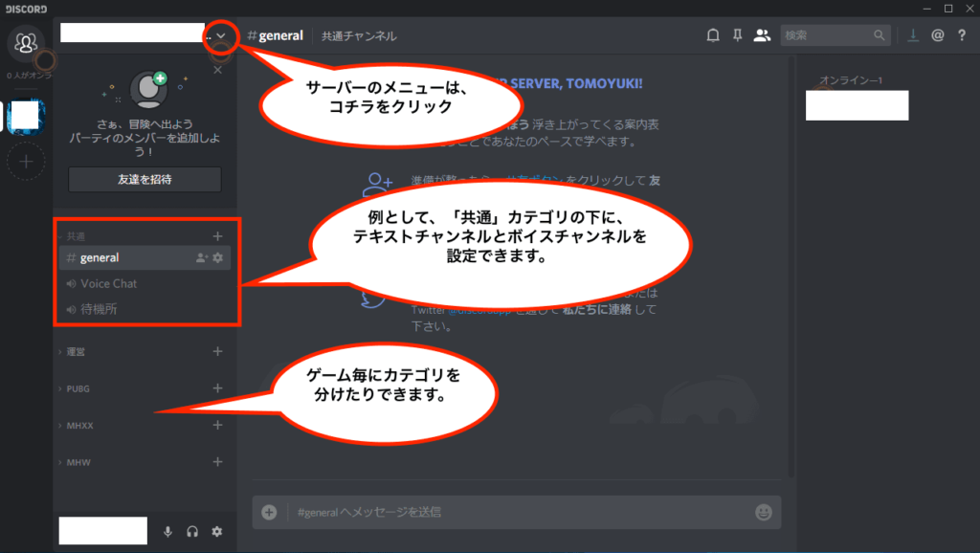The width and height of the screenshot is (980, 553).
Task: Open the mentions inbox
Action: 938,35
